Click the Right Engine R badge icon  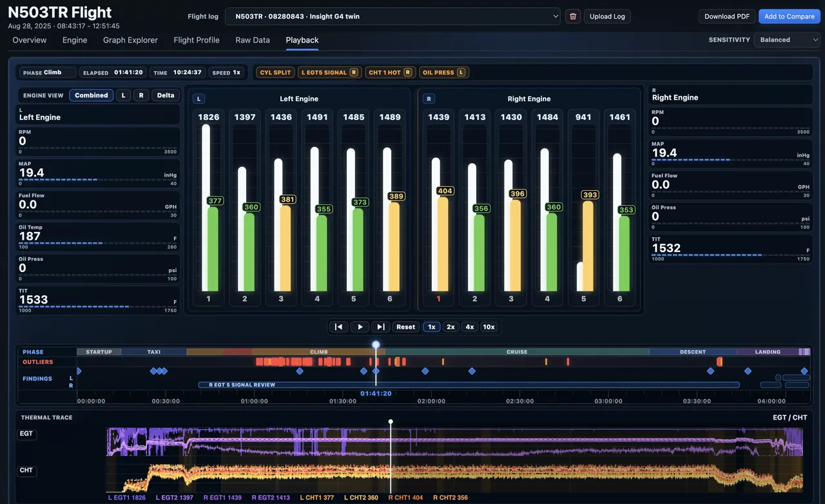click(x=429, y=99)
